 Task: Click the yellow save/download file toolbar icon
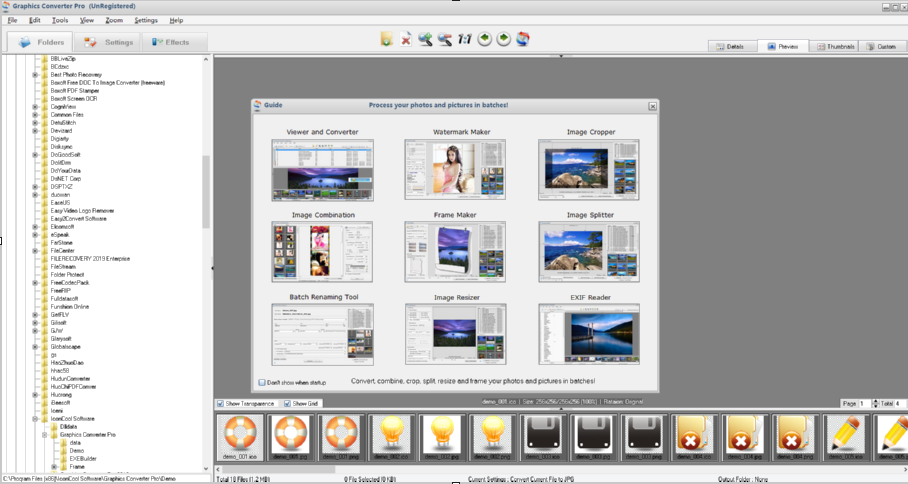tap(386, 39)
